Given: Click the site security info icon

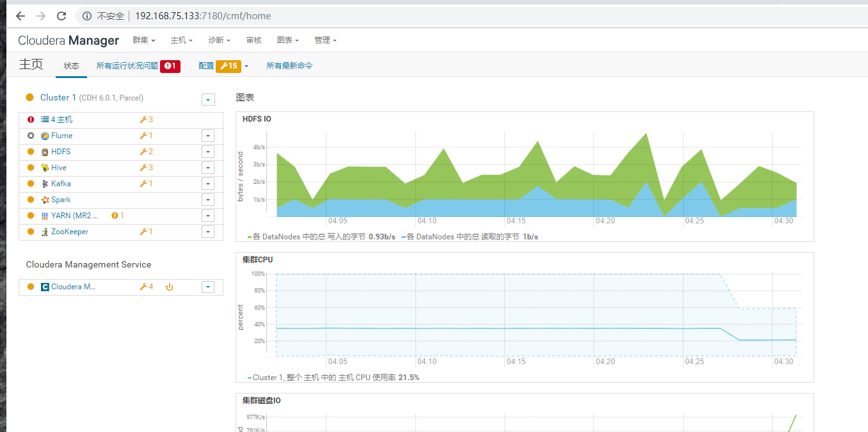Looking at the screenshot, I should click(x=87, y=16).
